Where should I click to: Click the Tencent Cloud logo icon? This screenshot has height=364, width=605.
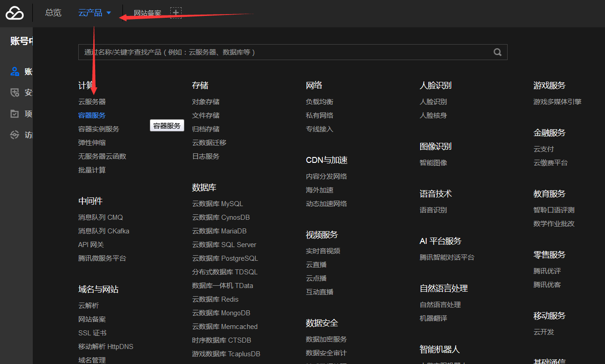coord(15,13)
